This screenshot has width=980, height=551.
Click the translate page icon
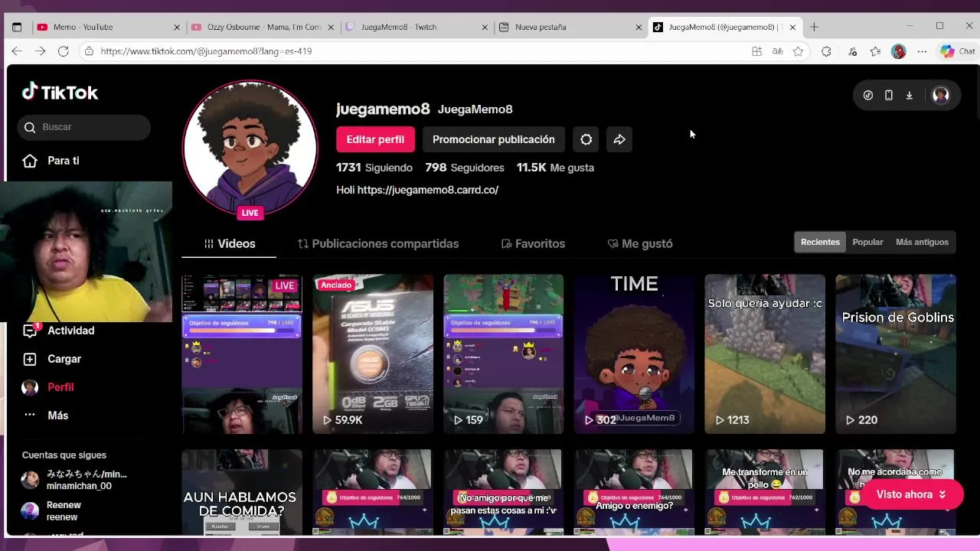point(778,51)
